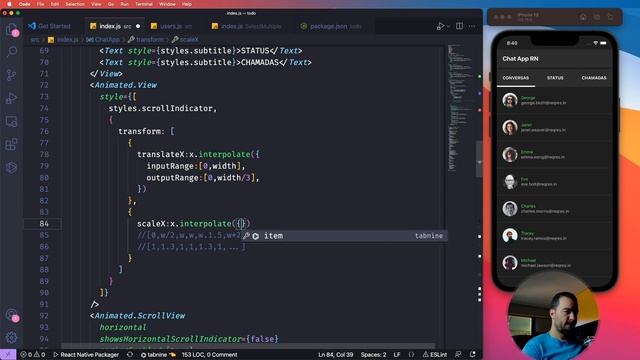Click the sync icon beside React Native Packager

[x=130, y=354]
